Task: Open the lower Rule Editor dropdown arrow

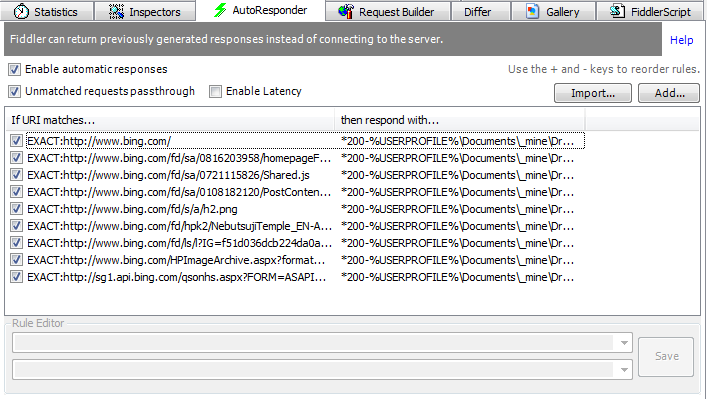Action: [624, 370]
